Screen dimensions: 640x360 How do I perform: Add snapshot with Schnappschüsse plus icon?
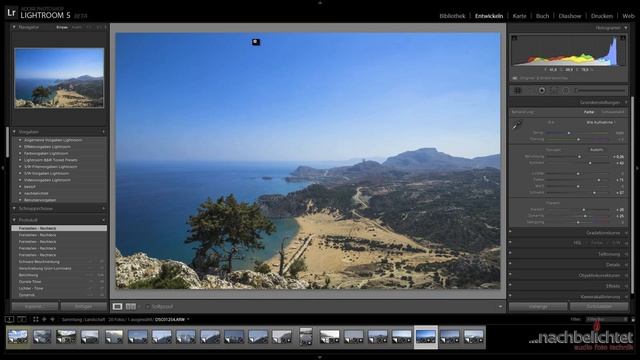[103, 209]
